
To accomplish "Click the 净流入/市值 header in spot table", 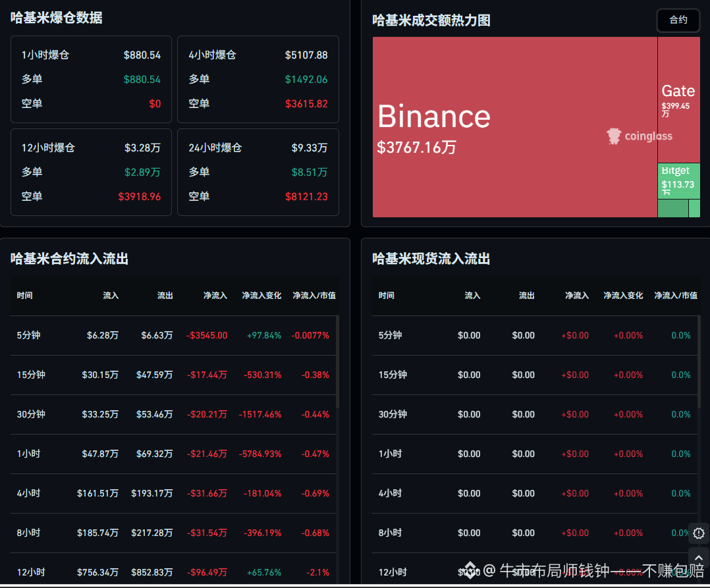I will (x=676, y=296).
